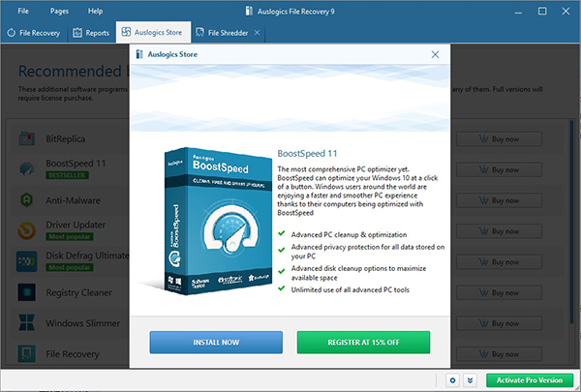581x392 pixels.
Task: Open the File menu
Action: click(23, 11)
